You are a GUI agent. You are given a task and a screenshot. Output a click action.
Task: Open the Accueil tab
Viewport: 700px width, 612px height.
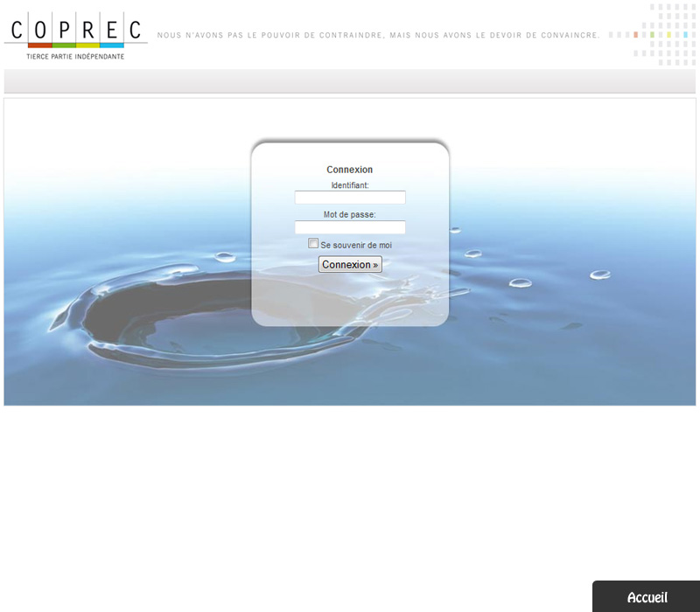(x=647, y=597)
